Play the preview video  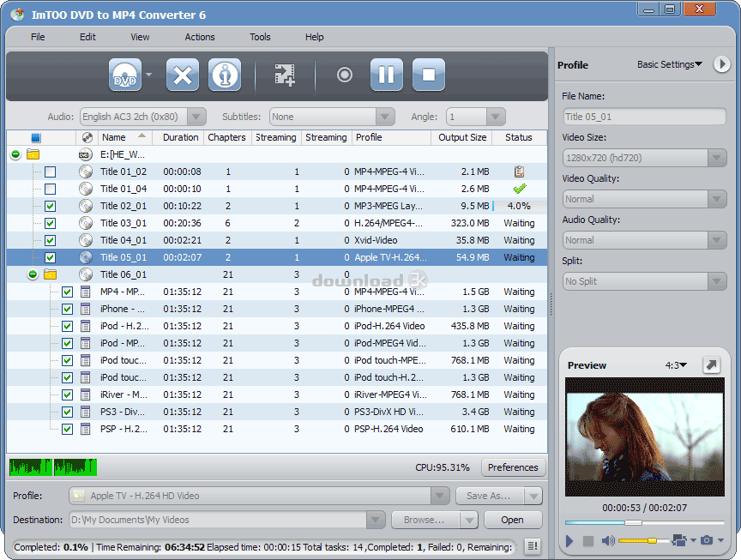(569, 540)
